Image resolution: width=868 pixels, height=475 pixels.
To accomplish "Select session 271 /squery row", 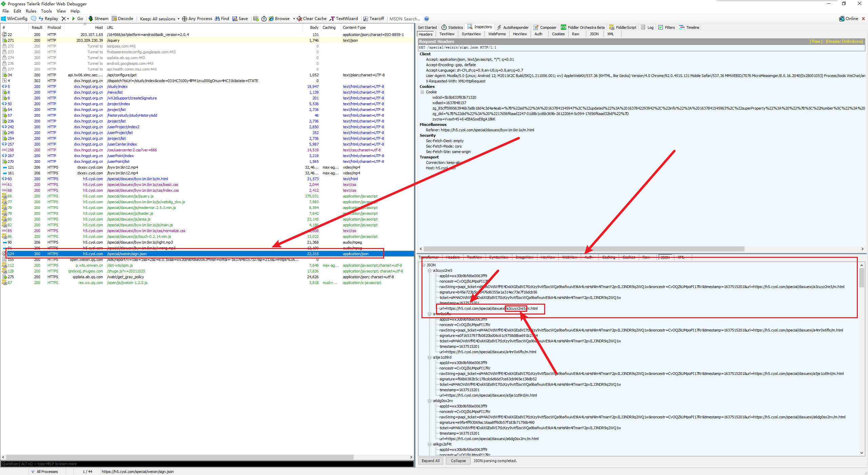I will pos(207,40).
